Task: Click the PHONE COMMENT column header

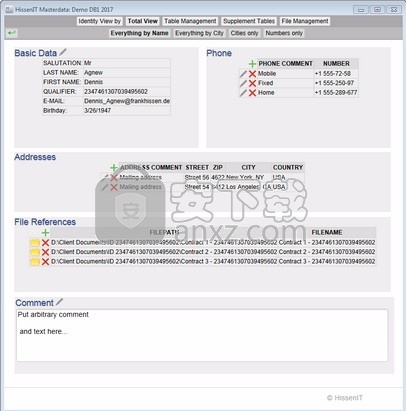Action: click(x=286, y=64)
